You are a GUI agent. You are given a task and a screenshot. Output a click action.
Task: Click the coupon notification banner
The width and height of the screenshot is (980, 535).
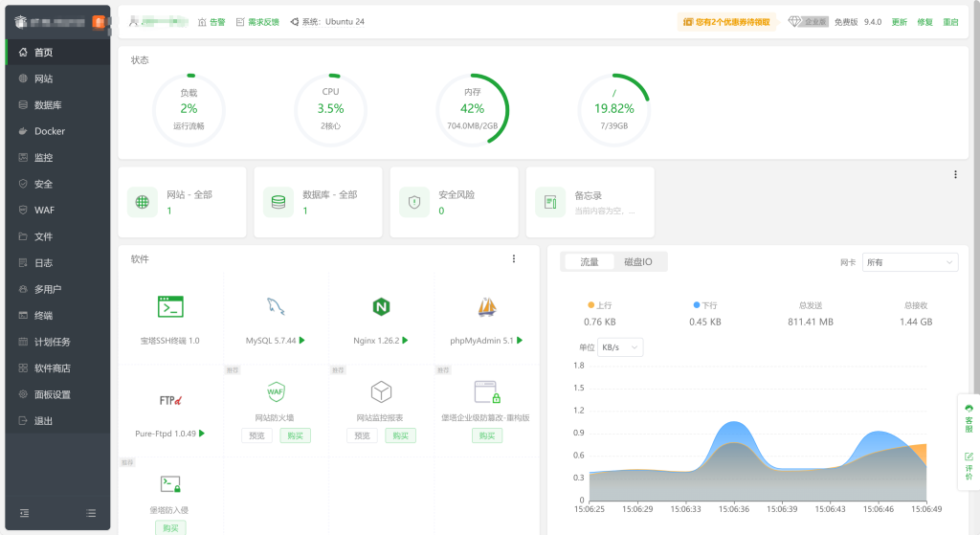(x=726, y=22)
